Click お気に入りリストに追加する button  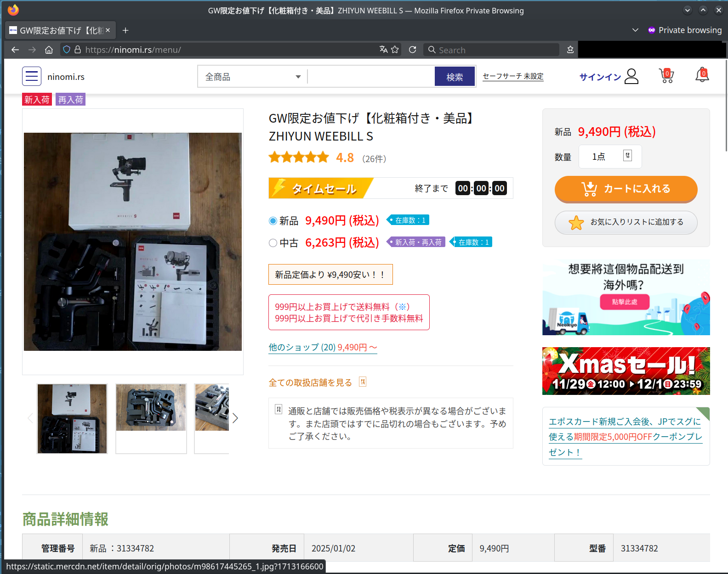(x=626, y=222)
